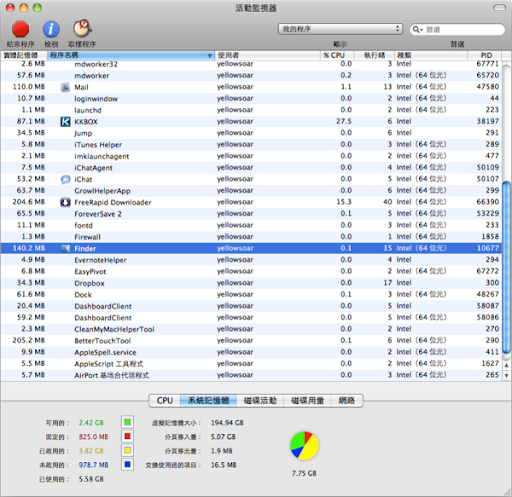The height and width of the screenshot is (497, 512).
Task: Select the fontd process row
Action: (251, 225)
